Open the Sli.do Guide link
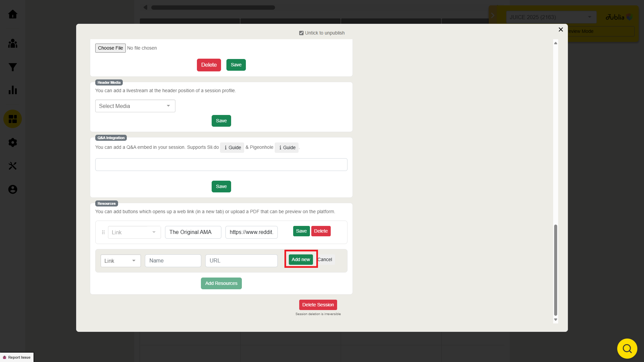The image size is (644, 362). (x=232, y=147)
